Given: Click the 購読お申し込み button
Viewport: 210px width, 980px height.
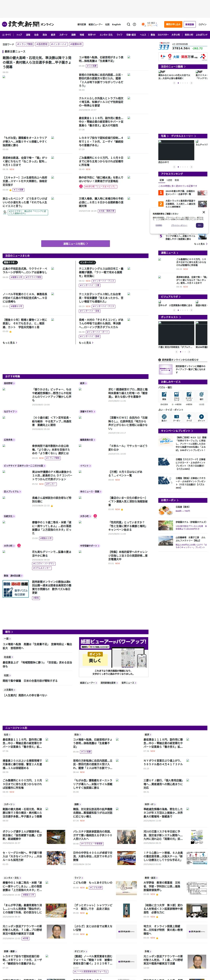Looking at the screenshot, I should point(173,24).
